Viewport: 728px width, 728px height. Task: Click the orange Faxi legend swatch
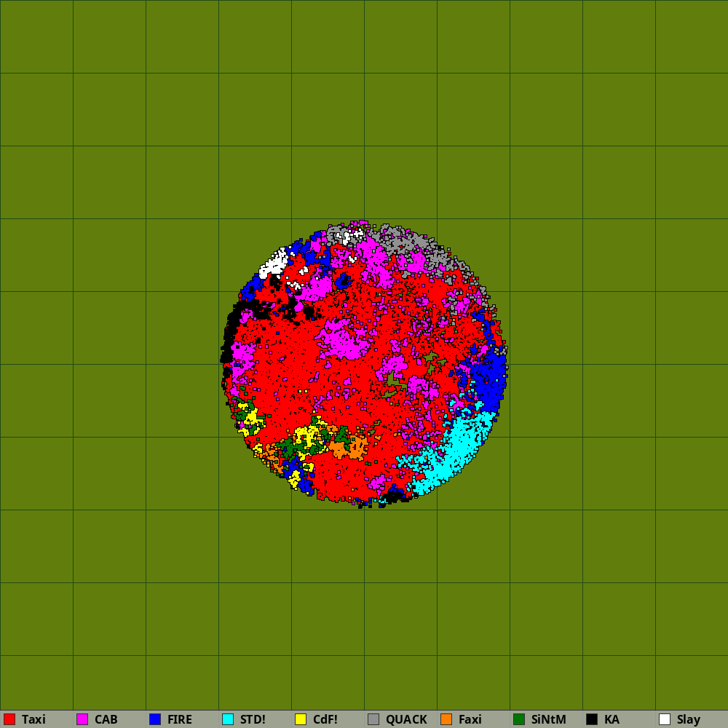pyautogui.click(x=446, y=719)
